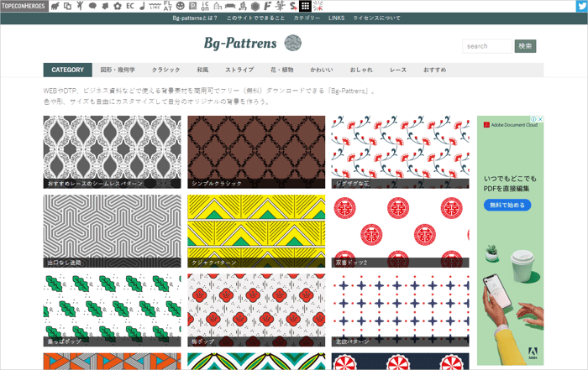Open the シンプルクラシック brown pattern thumbnail
Viewport: 588px width, 370px height.
tap(256, 151)
